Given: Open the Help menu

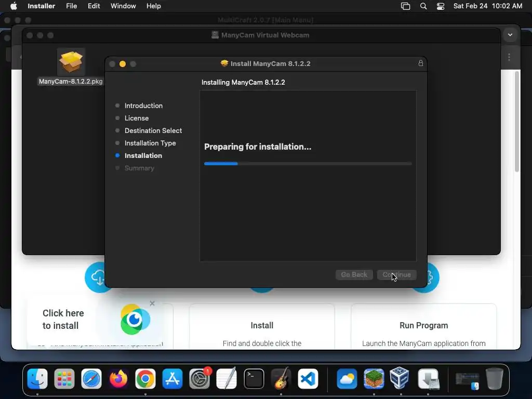Looking at the screenshot, I should tap(153, 6).
